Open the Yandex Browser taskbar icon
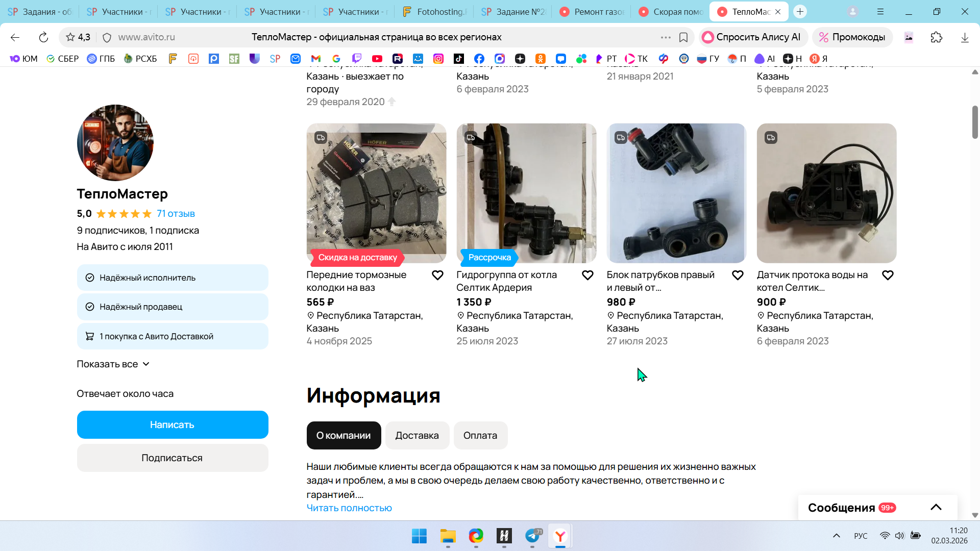The width and height of the screenshot is (980, 551). click(560, 536)
